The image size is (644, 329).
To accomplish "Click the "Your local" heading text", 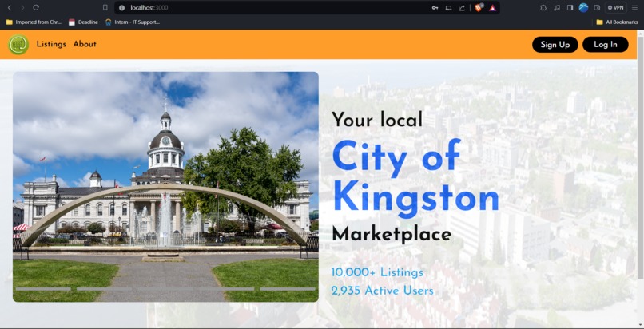I will click(x=377, y=120).
